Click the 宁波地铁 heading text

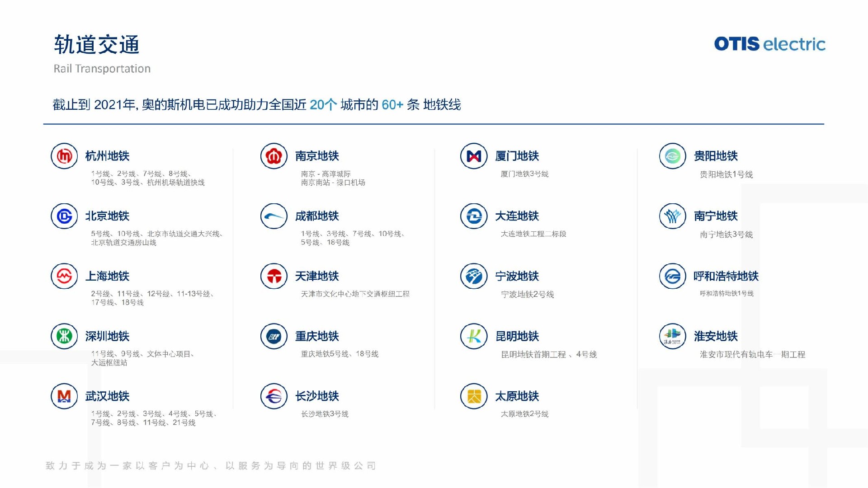[x=517, y=276]
